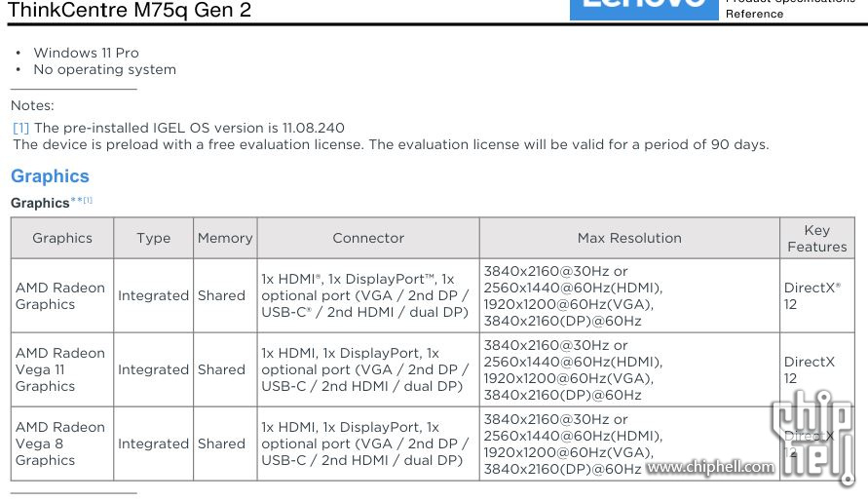Click the Lenovo logo in the header
The image size is (868, 501).
[644, 10]
